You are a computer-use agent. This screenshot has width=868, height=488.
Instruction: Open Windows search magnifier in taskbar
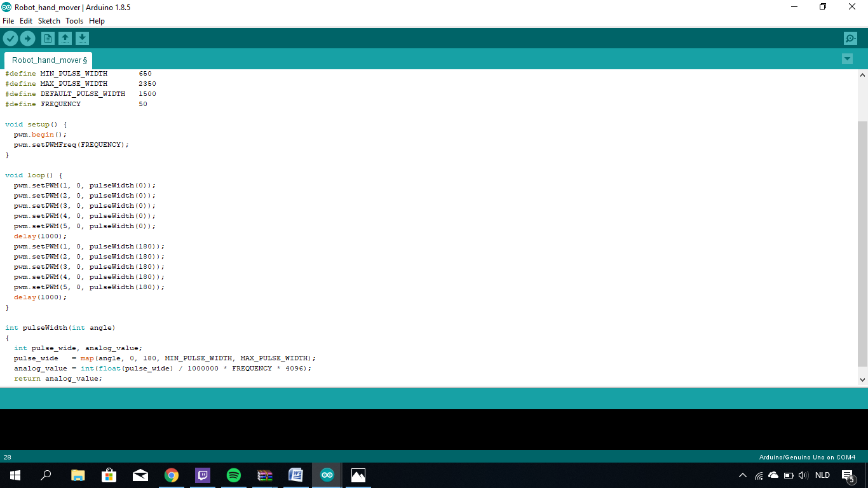(x=46, y=475)
